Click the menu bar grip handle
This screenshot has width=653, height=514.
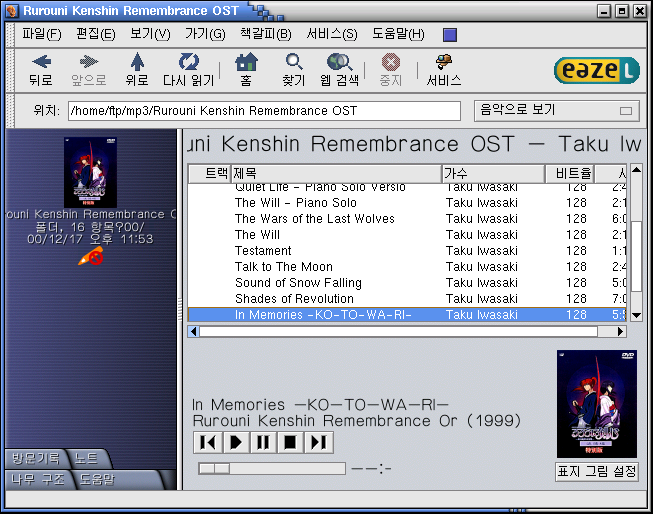tap(11, 35)
